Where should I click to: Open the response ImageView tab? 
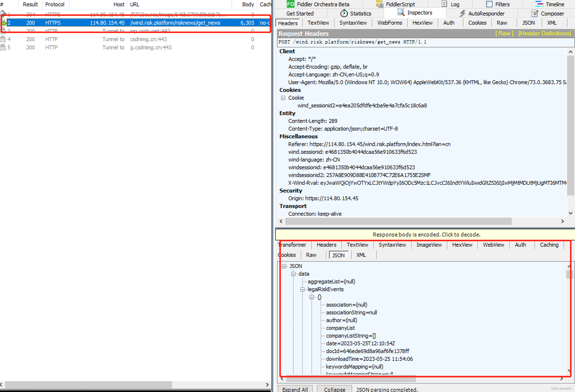coord(429,245)
